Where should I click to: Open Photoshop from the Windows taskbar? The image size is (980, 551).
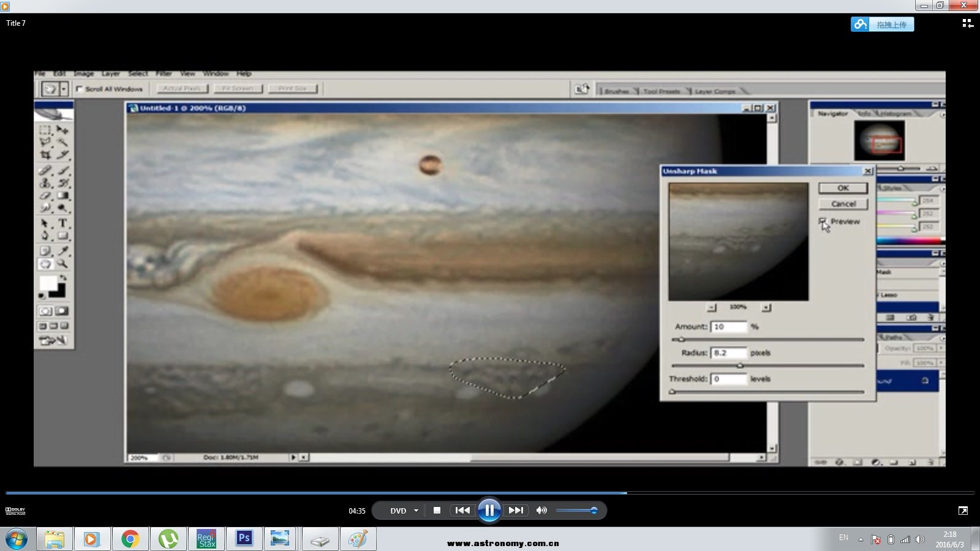coord(244,539)
